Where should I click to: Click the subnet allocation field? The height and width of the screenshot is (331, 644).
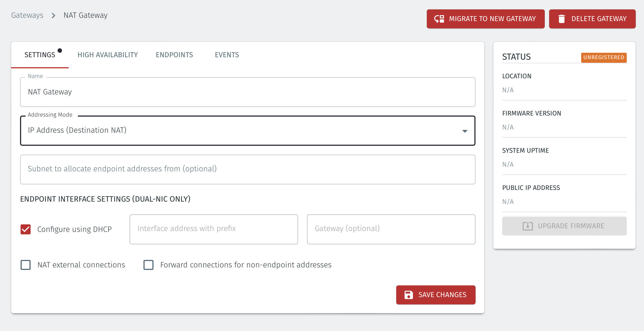(247, 169)
